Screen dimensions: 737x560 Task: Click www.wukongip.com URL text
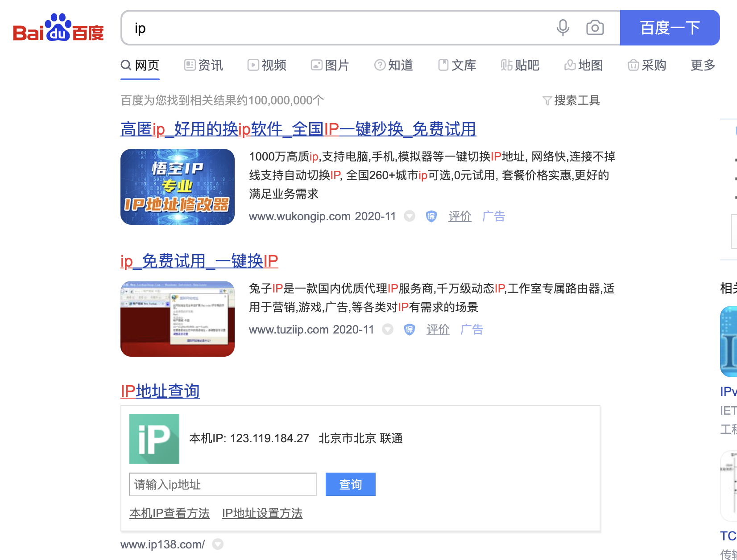[x=300, y=216]
